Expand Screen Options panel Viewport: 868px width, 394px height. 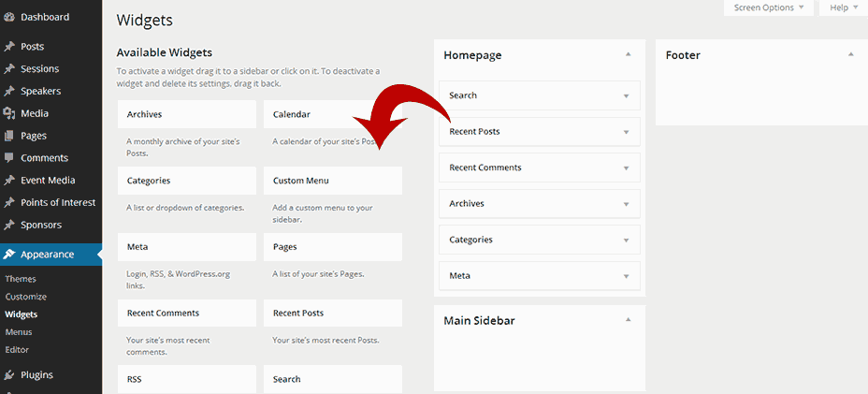tap(769, 7)
